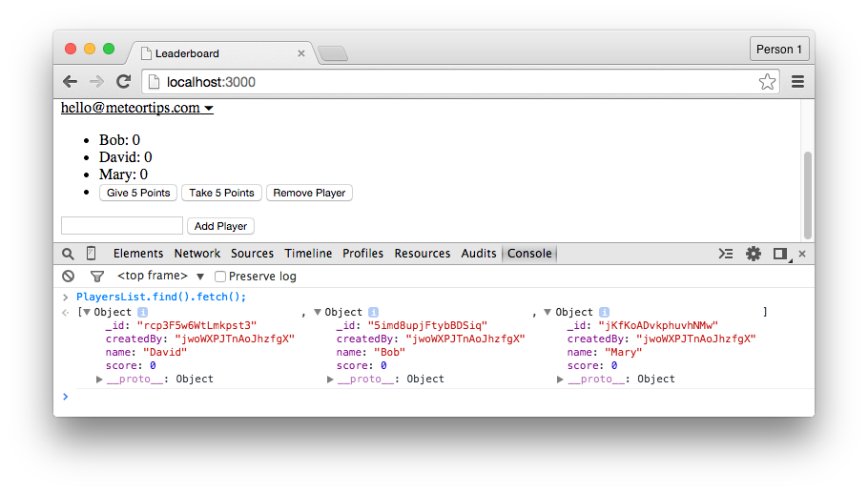Click the name value "Bob" in console
Screen dimensions: 868x493
tap(389, 353)
